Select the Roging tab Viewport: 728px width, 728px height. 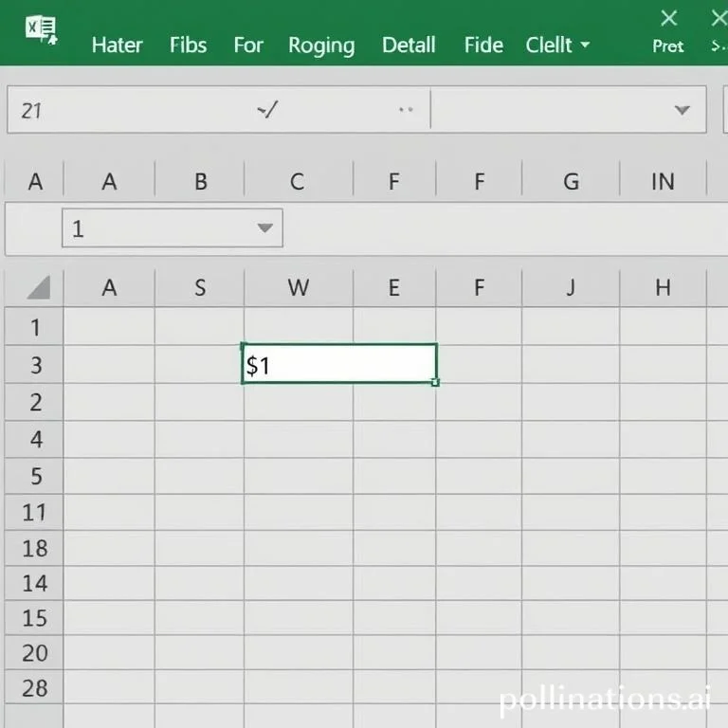tap(321, 45)
